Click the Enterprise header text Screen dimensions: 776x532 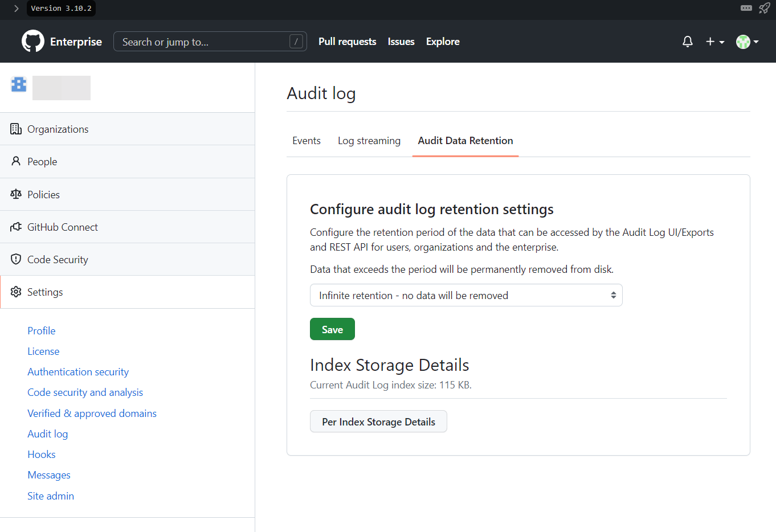tap(76, 42)
